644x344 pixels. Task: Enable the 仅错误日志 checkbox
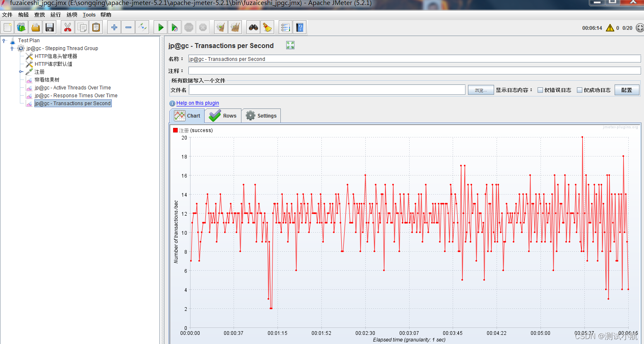click(540, 90)
